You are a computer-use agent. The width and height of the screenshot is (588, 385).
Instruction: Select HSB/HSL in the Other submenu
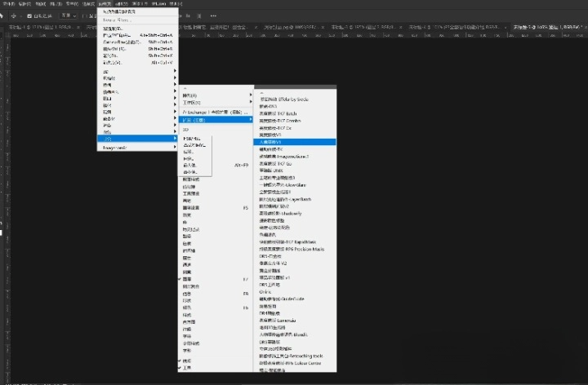click(x=192, y=138)
